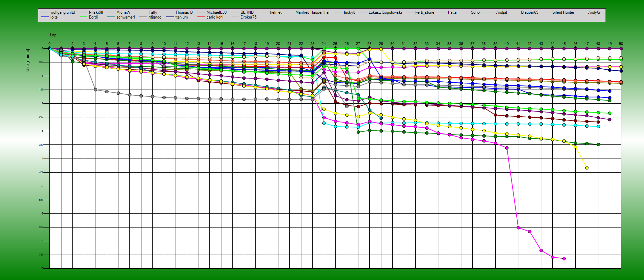Select 'MichaelE39' legend label
This screenshot has width=644, height=280.
pos(217,12)
